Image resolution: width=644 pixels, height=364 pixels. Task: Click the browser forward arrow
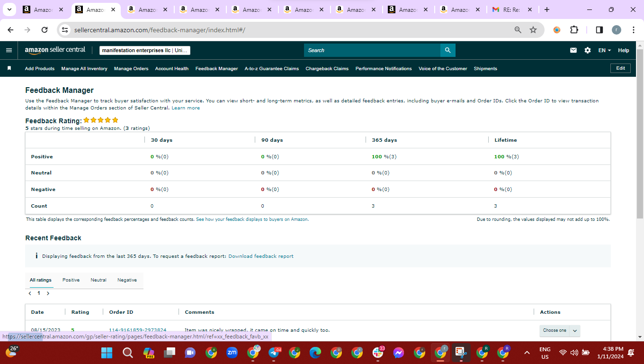(27, 30)
